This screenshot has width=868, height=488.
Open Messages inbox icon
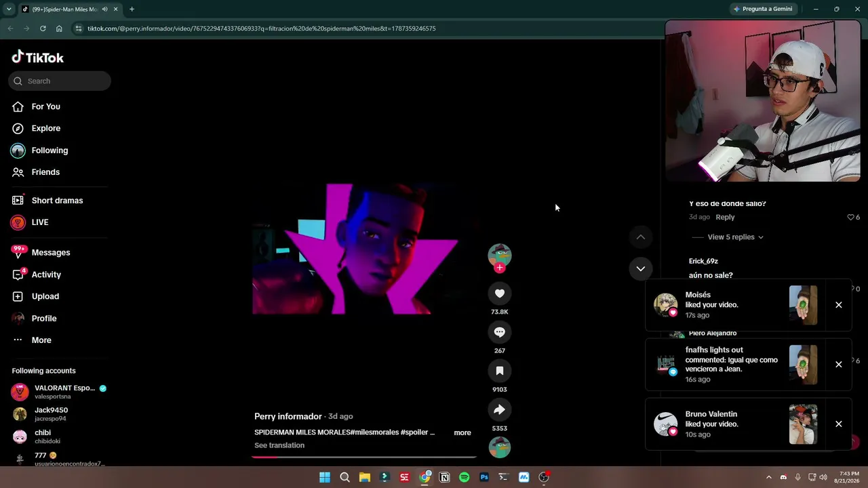pos(18,252)
